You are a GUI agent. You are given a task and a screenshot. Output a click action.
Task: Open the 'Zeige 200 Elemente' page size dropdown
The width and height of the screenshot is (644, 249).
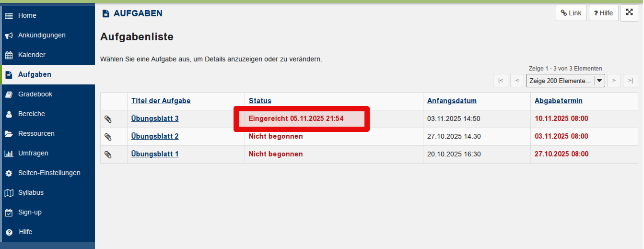coord(565,81)
